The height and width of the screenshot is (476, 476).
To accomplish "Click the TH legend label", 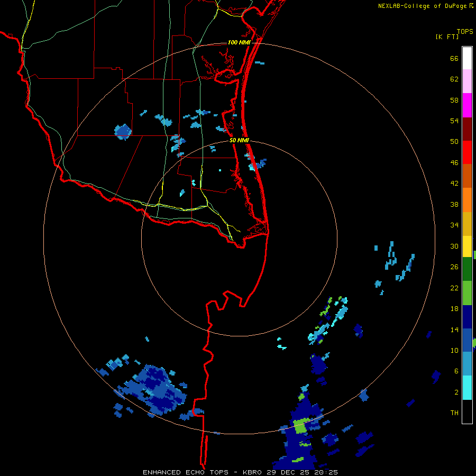I will click(x=454, y=413).
